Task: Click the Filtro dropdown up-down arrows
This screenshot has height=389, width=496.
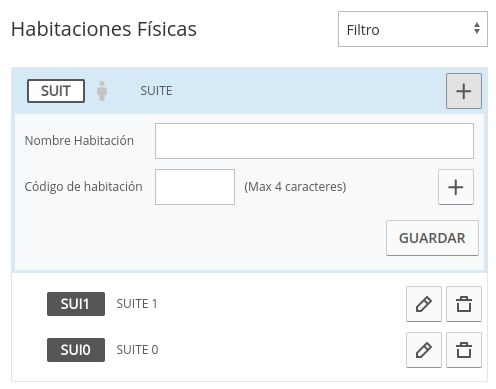Action: pos(477,28)
